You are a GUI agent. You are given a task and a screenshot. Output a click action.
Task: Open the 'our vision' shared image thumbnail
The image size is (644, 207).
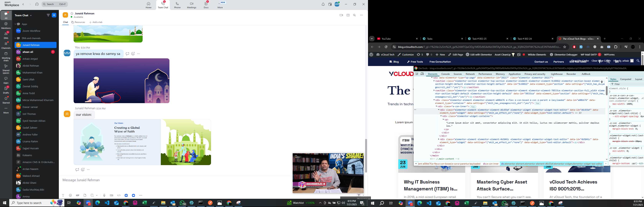(x=142, y=142)
